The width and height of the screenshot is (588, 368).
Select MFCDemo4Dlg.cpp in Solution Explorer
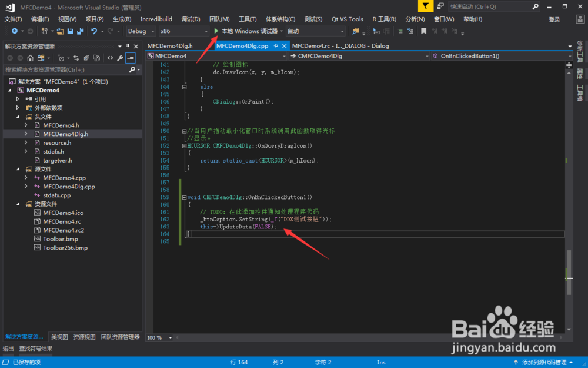coord(69,187)
